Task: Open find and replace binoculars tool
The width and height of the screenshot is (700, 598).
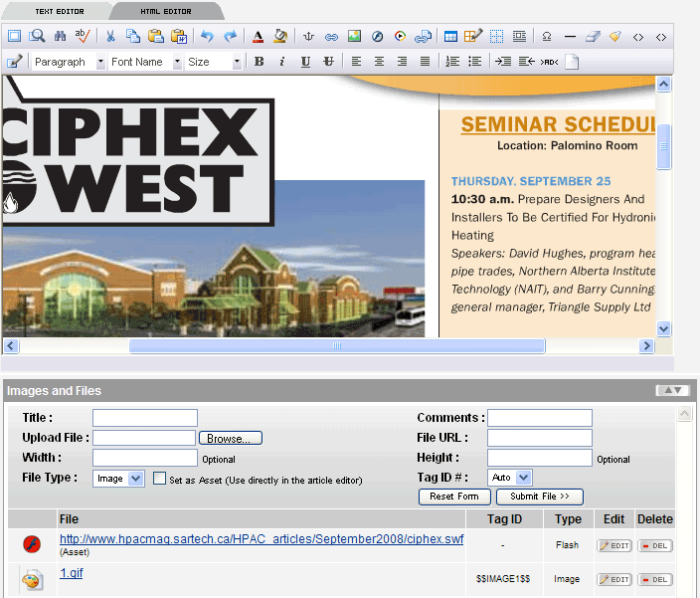Action: coord(60,36)
